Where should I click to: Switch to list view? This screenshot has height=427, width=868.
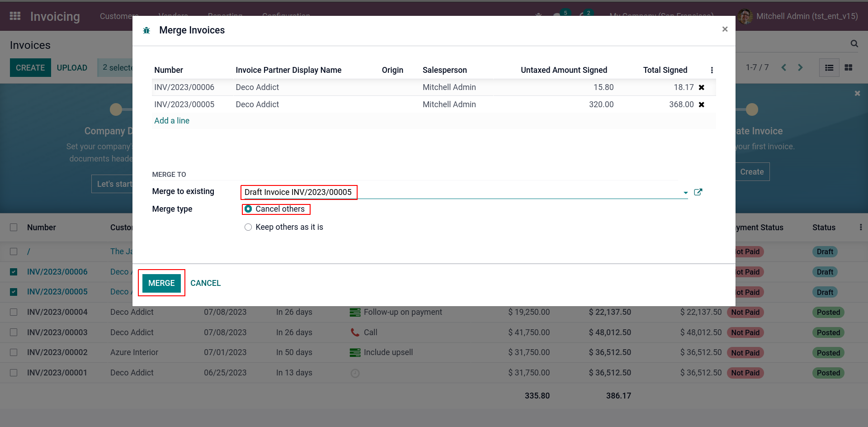pos(829,67)
